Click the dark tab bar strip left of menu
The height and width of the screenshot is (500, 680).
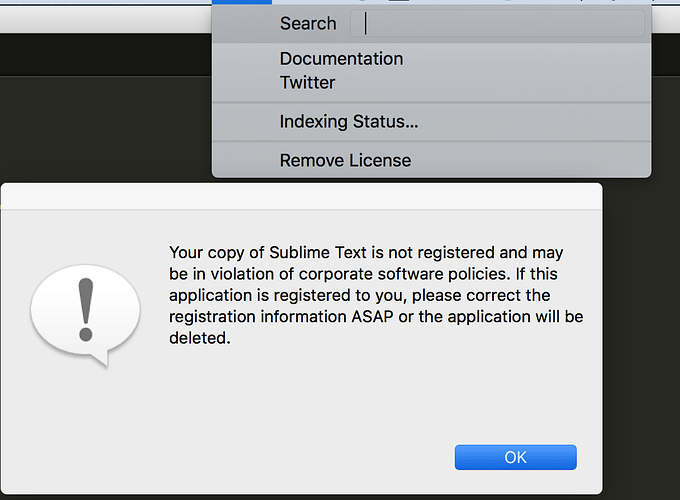click(x=106, y=55)
